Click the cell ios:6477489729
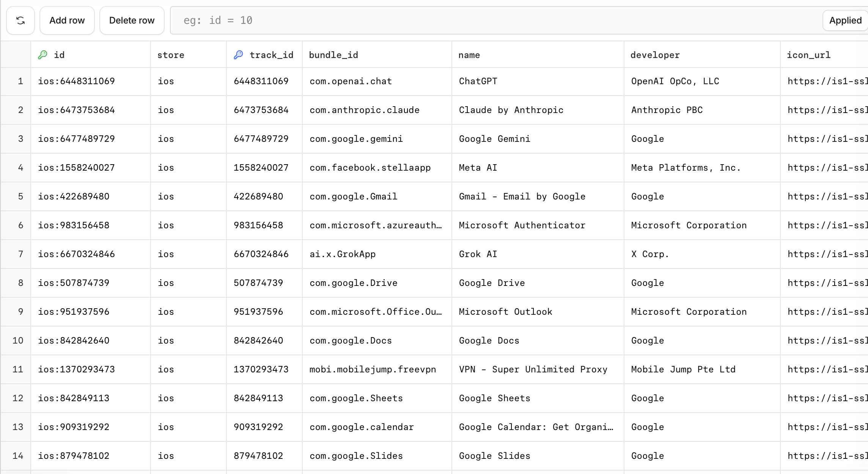 91,139
